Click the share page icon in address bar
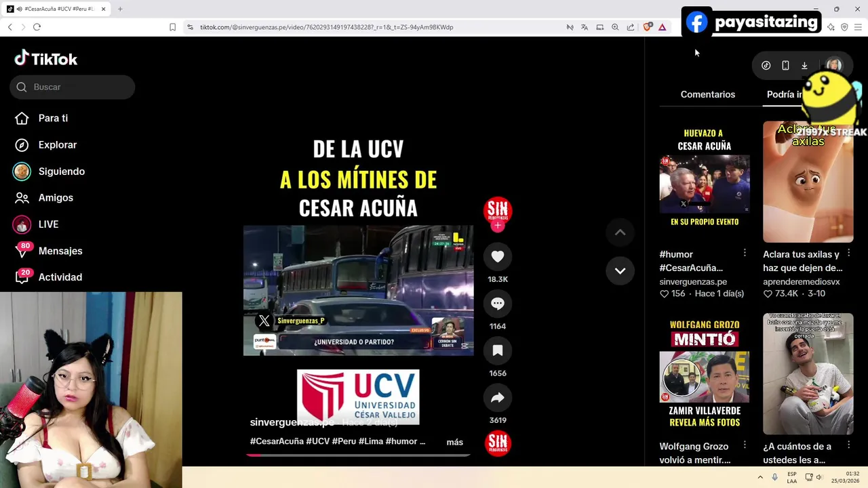Image resolution: width=868 pixels, height=488 pixels. tap(631, 27)
